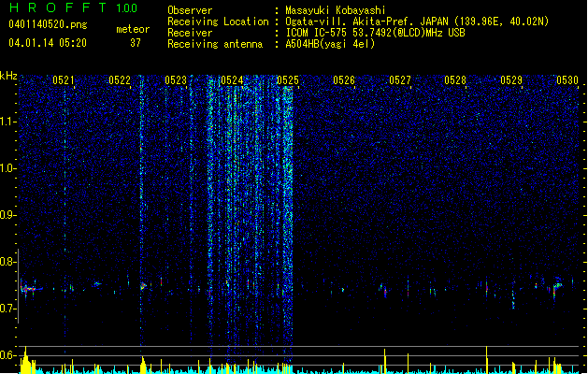The width and height of the screenshot is (588, 374).
Task: Click the 0529 time marker
Action: coord(511,79)
